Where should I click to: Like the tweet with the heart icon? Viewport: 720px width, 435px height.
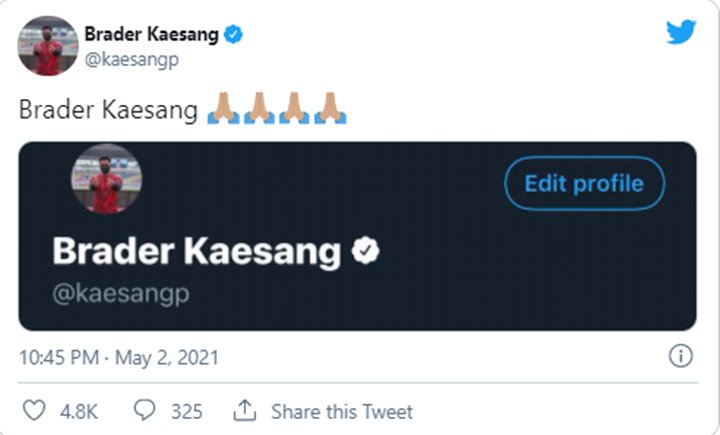(33, 411)
